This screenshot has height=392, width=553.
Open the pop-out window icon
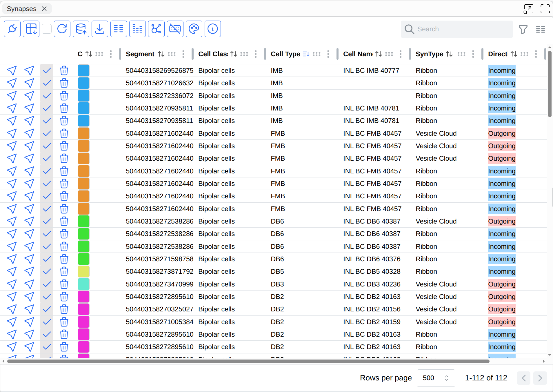pos(528,9)
